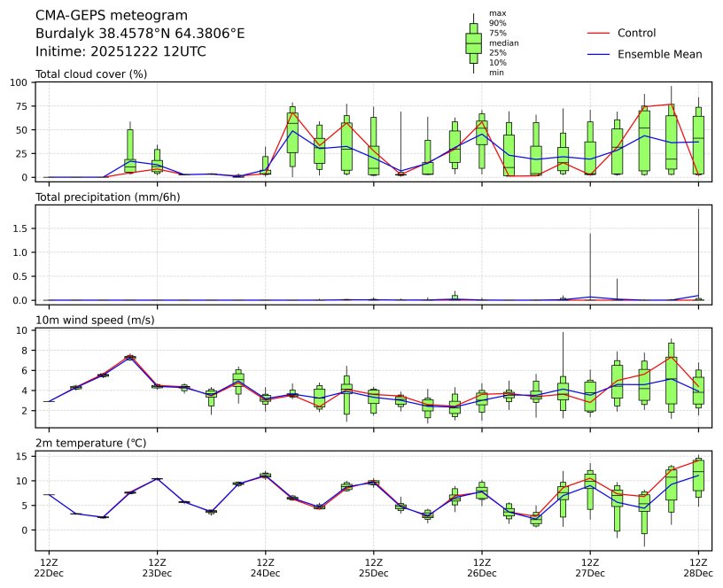Click the "min" label in boxplot legend
Screen dimensions: 723x588
coord(496,73)
